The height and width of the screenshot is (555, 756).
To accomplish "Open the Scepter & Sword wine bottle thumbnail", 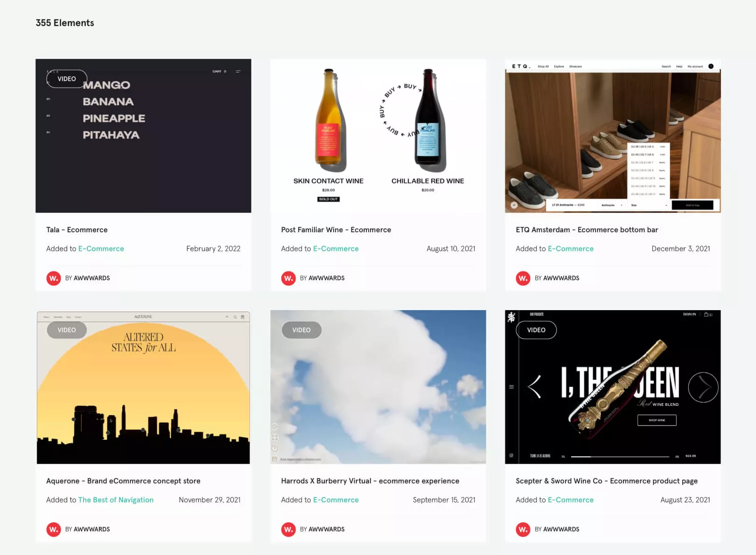I will pyautogui.click(x=613, y=387).
